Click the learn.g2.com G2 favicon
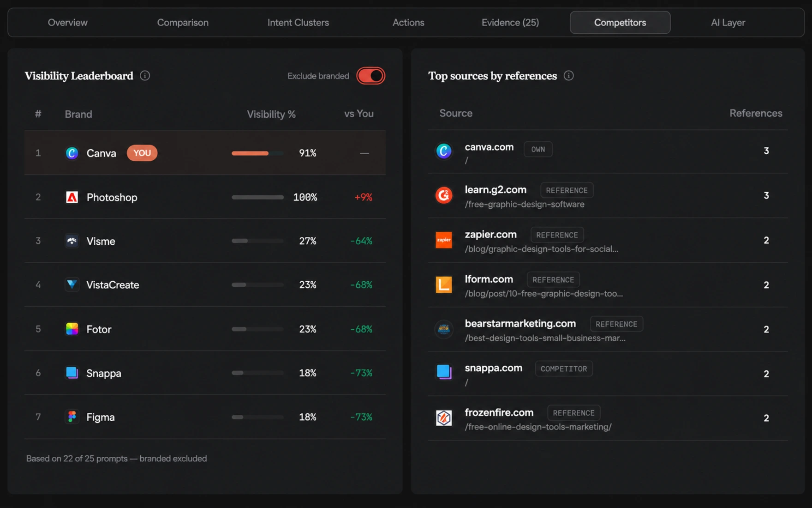This screenshot has width=812, height=508. [444, 195]
